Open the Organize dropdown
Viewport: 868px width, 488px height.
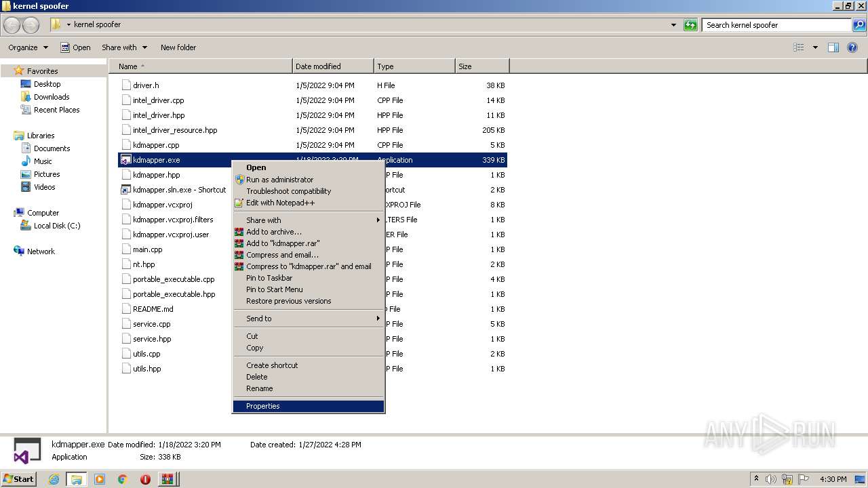click(x=28, y=47)
